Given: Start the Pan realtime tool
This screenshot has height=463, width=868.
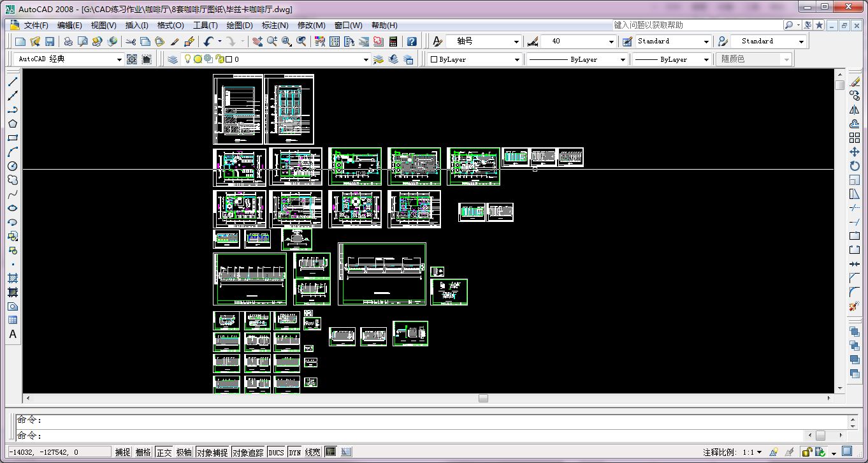Looking at the screenshot, I should point(257,41).
